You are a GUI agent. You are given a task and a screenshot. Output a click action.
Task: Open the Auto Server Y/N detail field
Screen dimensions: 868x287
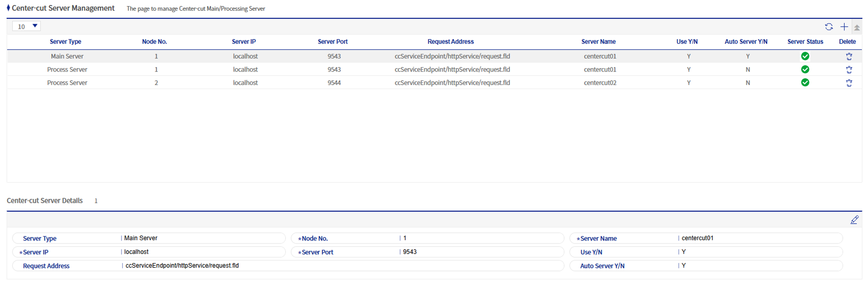click(x=759, y=266)
